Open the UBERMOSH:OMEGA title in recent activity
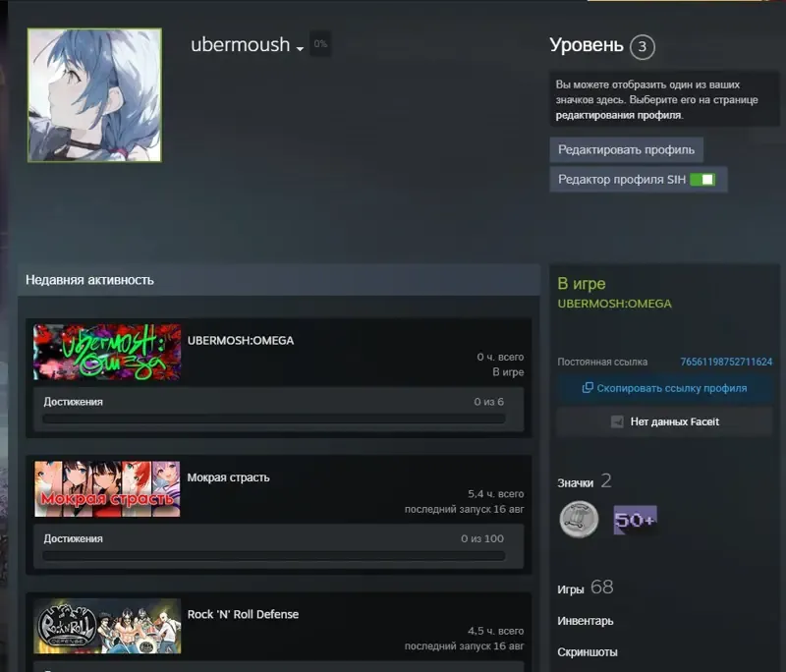786x672 pixels. 241,341
